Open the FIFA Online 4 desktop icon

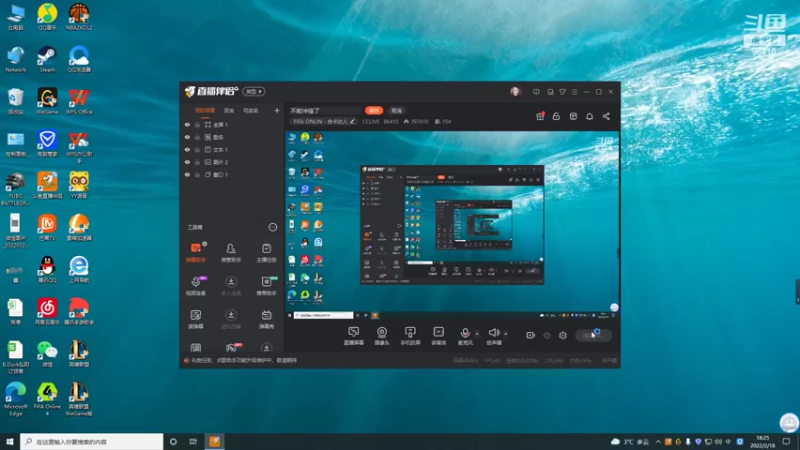tap(47, 399)
